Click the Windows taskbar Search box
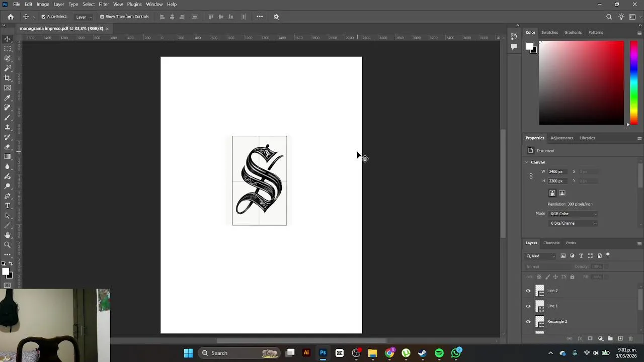Image resolution: width=644 pixels, height=362 pixels. [239, 353]
